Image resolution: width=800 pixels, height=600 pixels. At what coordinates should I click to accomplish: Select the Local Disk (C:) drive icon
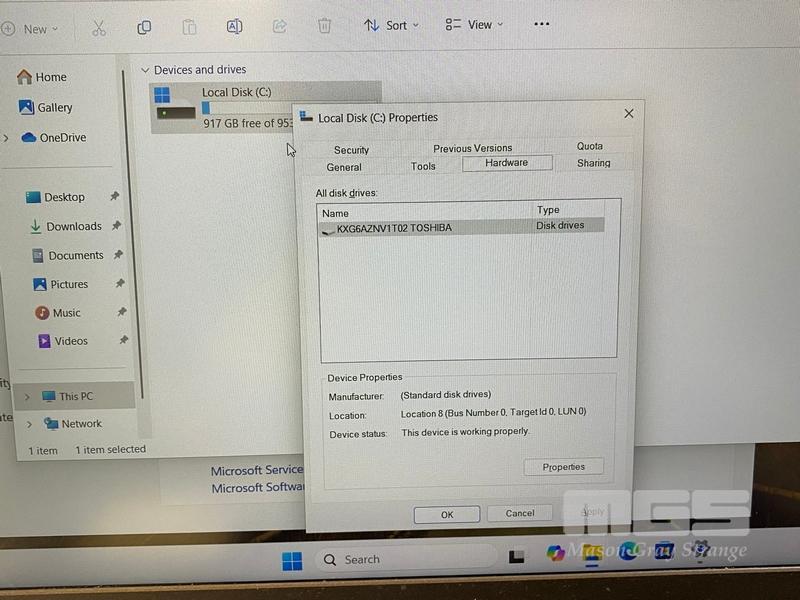click(173, 104)
